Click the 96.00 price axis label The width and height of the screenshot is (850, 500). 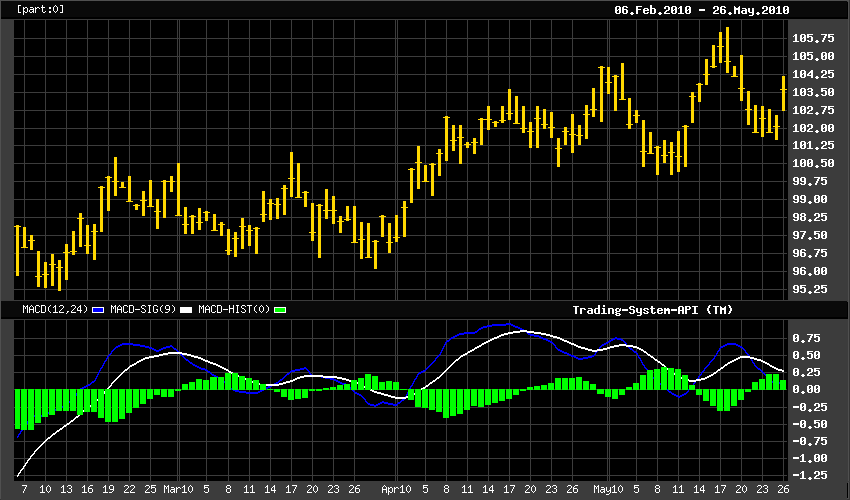tap(810, 271)
